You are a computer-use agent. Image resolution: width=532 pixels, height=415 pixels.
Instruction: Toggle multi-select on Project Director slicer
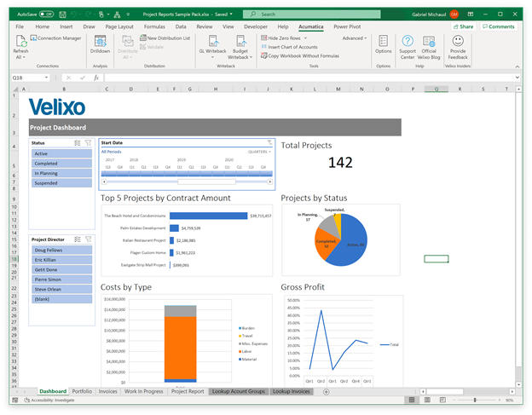pos(78,239)
